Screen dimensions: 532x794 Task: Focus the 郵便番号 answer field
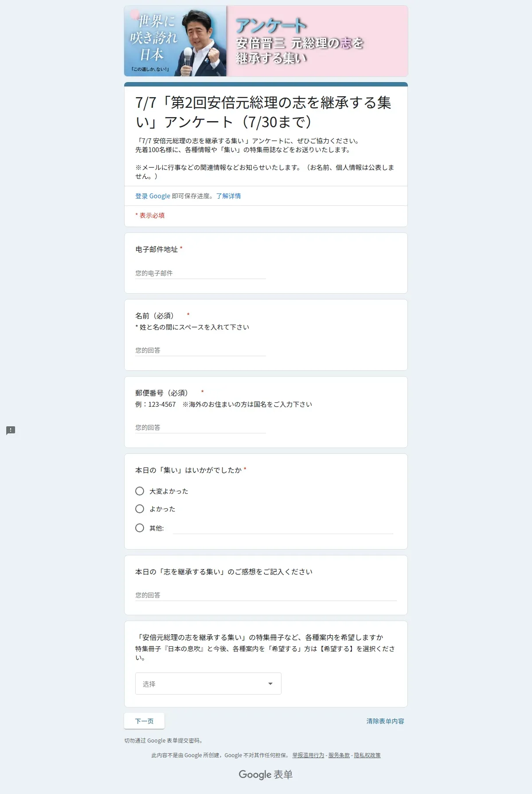200,428
